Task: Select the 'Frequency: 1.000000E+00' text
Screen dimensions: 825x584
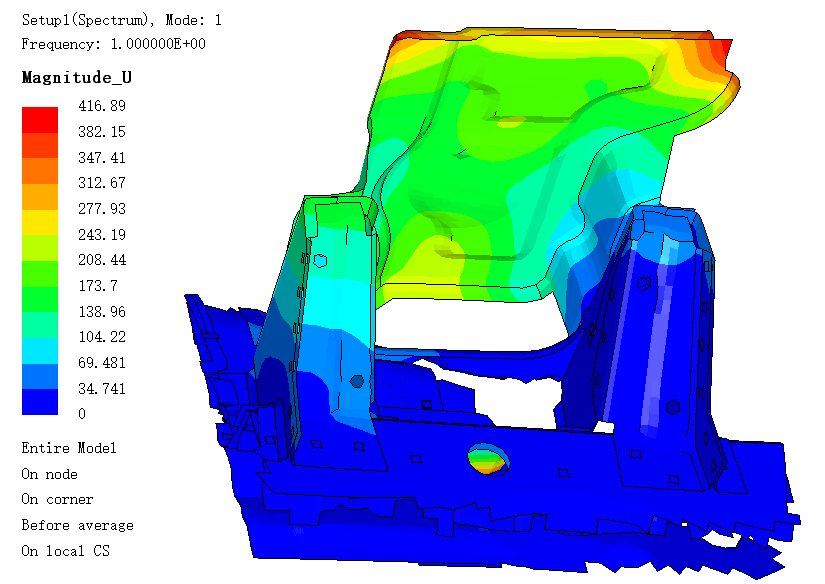Action: tap(113, 44)
